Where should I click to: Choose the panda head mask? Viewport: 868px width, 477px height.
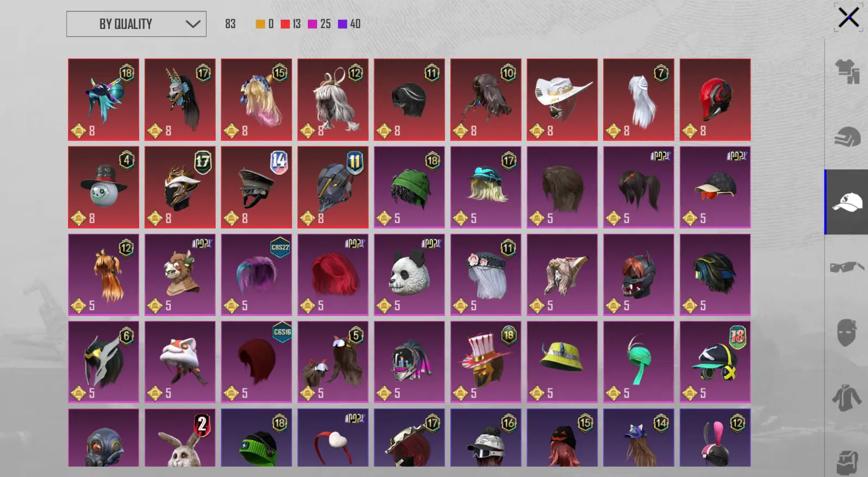tap(409, 275)
